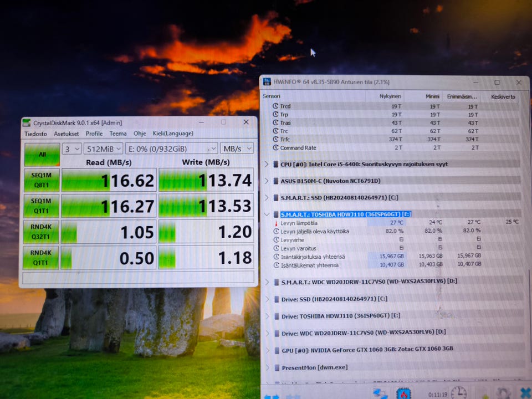Open the unit dropdown showing MB/s
The height and width of the screenshot is (399, 532).
coord(237,149)
